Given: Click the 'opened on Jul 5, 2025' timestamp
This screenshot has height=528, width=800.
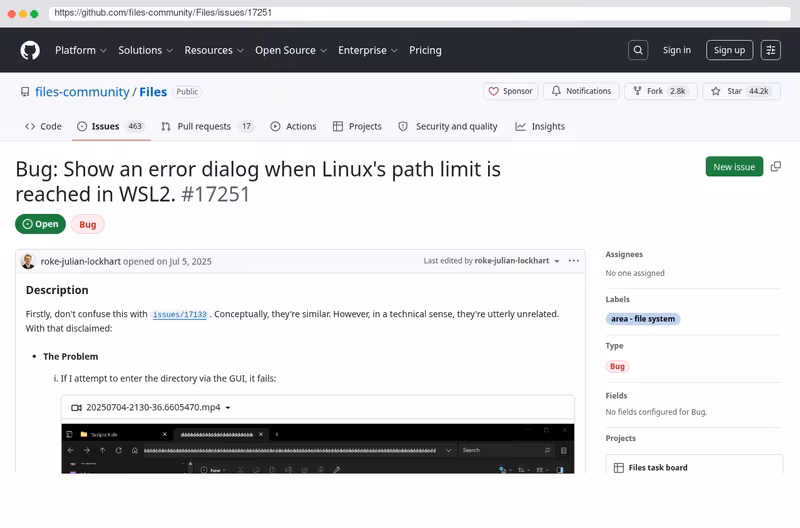Looking at the screenshot, I should pos(167,261).
